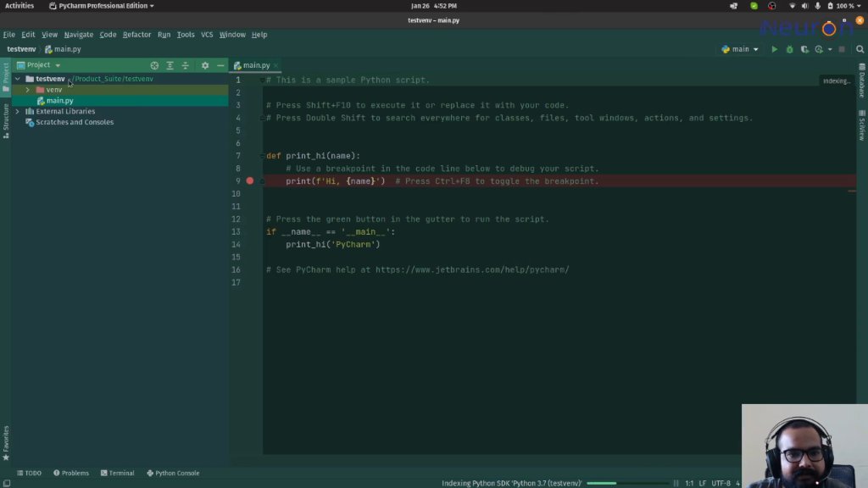This screenshot has height=488, width=868.
Task: Open the Help menu
Action: point(259,34)
